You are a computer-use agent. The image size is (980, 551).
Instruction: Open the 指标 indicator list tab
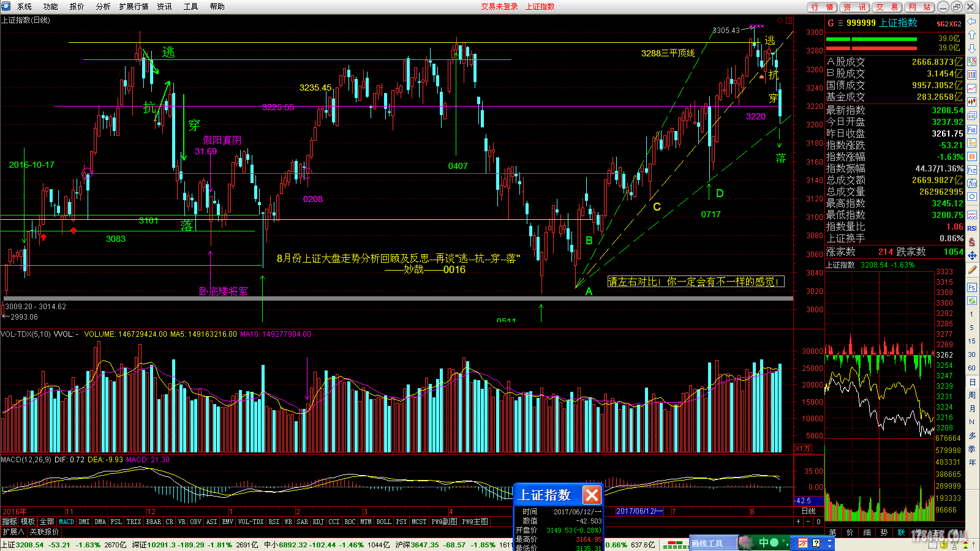click(x=9, y=522)
